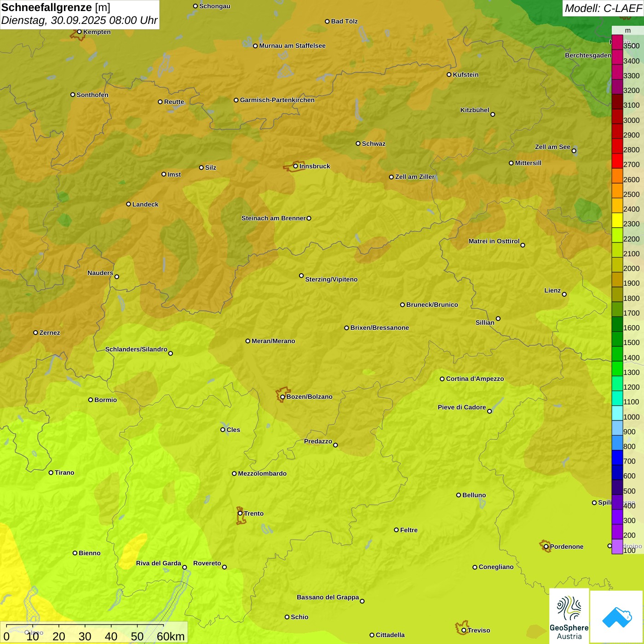
Task: Click the Sonthofen city label
Action: (x=92, y=95)
